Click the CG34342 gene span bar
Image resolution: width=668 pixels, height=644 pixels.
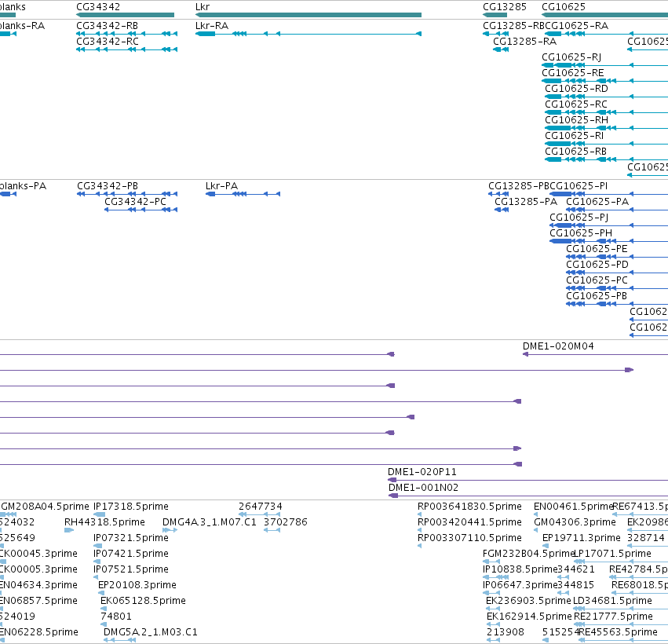tap(126, 15)
